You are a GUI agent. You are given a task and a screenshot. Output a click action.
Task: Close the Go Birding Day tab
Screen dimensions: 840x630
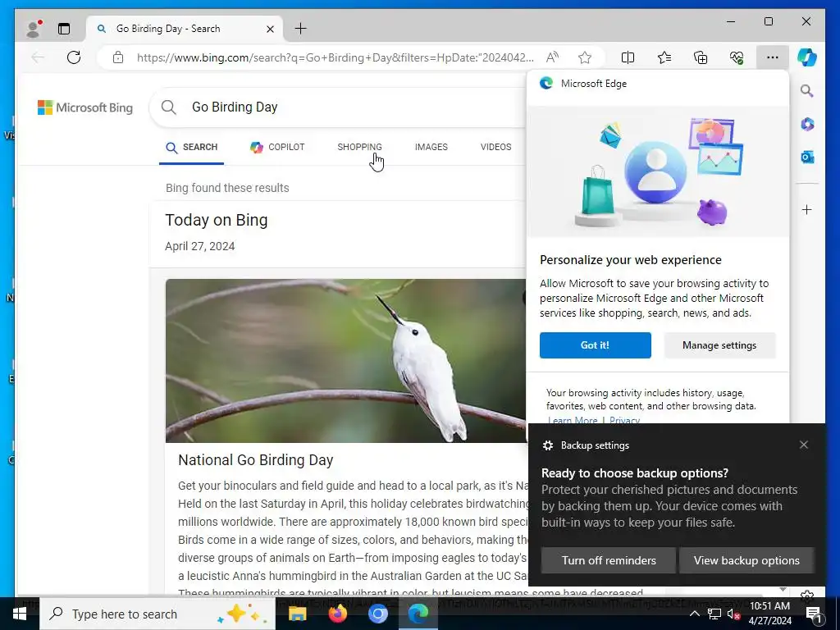point(270,29)
